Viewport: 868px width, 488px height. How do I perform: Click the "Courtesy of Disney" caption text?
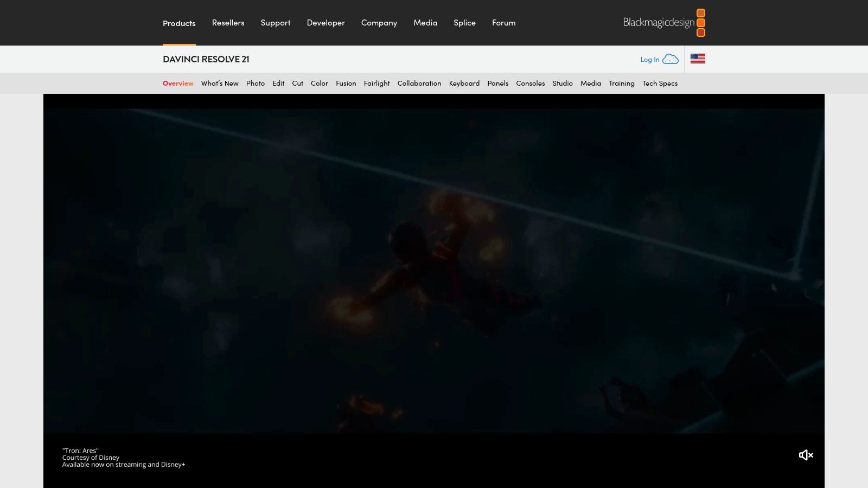click(x=91, y=458)
